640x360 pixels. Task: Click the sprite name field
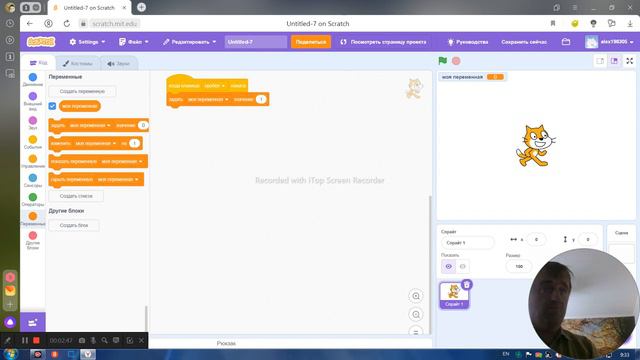pos(467,242)
